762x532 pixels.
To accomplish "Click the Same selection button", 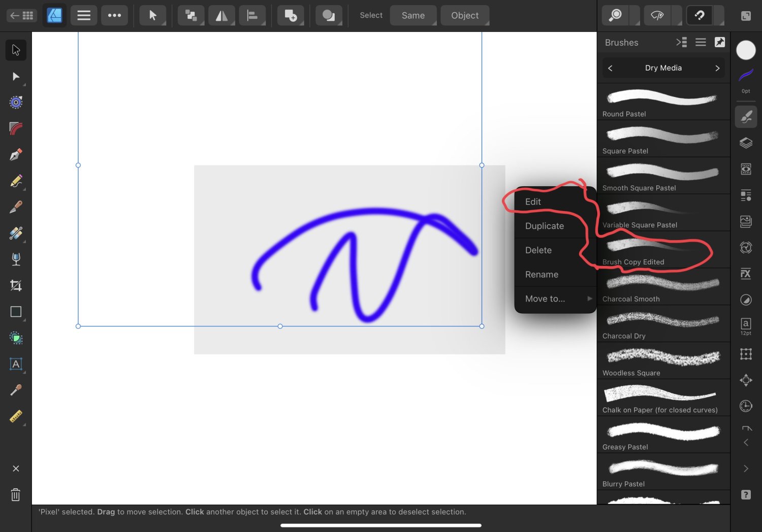I will 413,15.
